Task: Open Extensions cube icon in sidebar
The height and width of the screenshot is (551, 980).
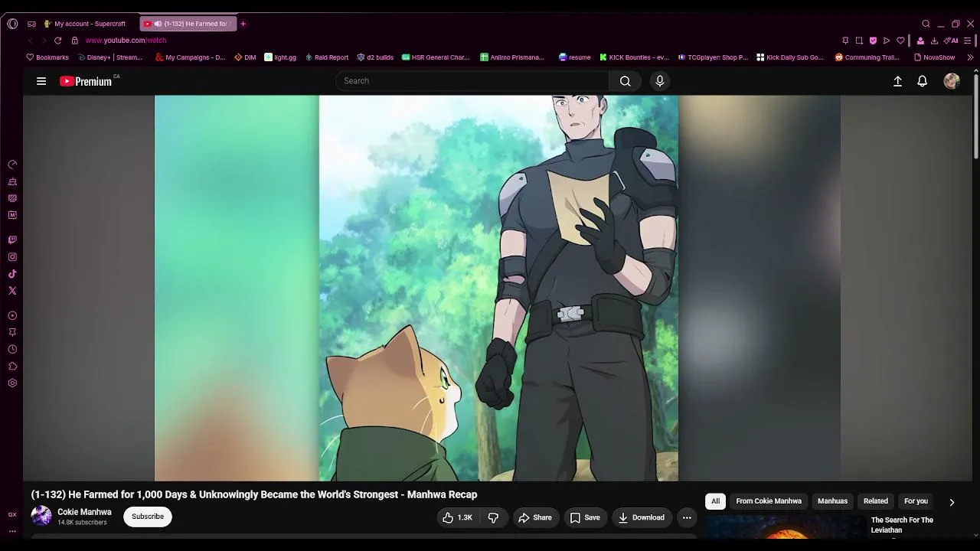Action: pyautogui.click(x=12, y=367)
